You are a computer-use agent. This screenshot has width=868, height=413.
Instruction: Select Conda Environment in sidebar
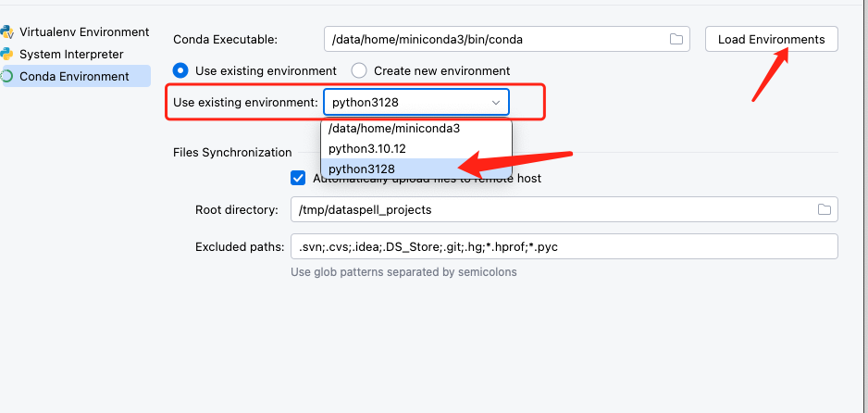pyautogui.click(x=74, y=76)
